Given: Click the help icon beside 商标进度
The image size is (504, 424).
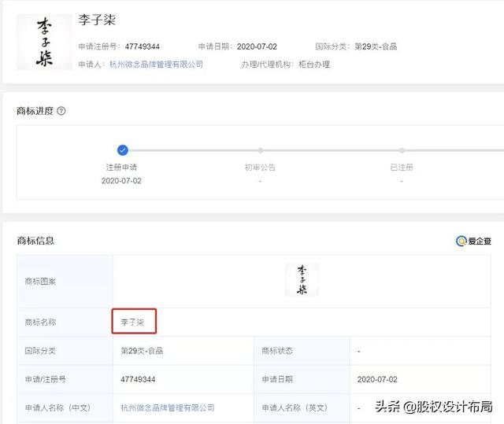Looking at the screenshot, I should 61,111.
